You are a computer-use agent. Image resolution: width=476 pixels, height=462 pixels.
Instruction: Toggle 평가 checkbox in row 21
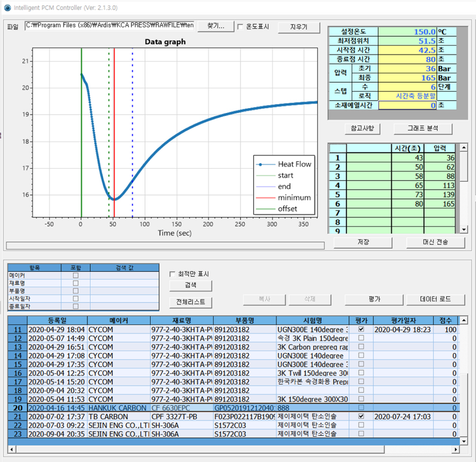pyautogui.click(x=361, y=416)
